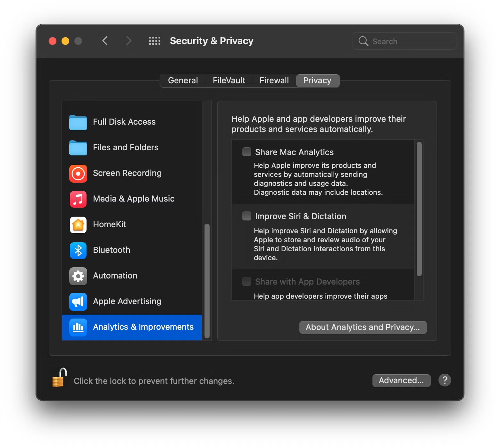Open About Analytics and Privacy

tap(363, 327)
